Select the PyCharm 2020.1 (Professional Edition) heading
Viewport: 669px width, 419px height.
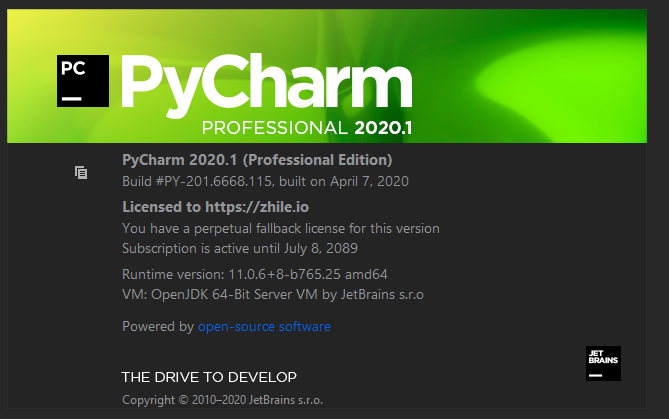point(257,160)
